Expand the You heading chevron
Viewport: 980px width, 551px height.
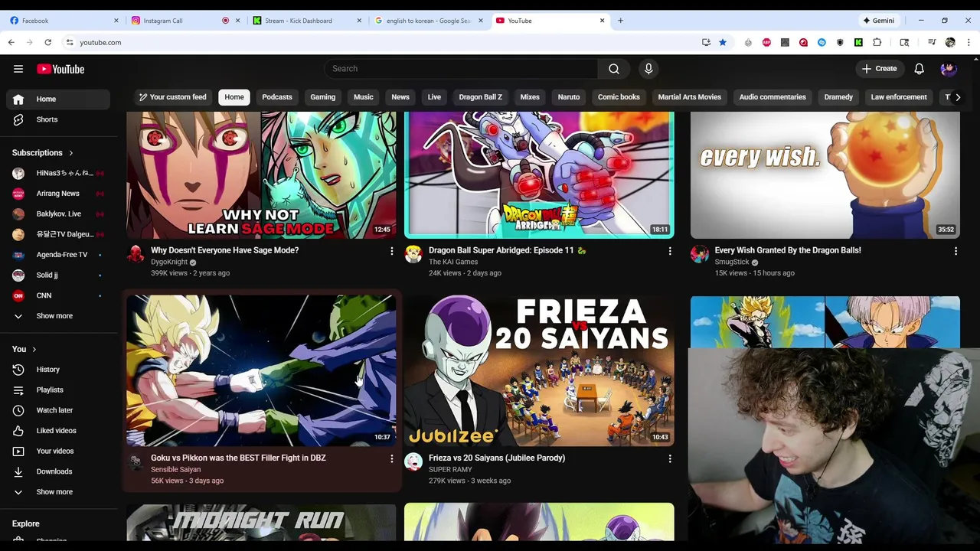34,349
